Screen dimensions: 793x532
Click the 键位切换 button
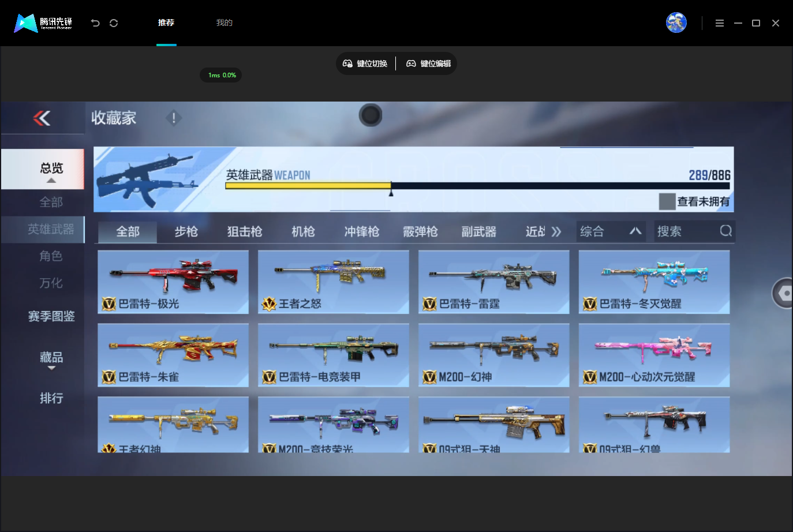(x=365, y=63)
